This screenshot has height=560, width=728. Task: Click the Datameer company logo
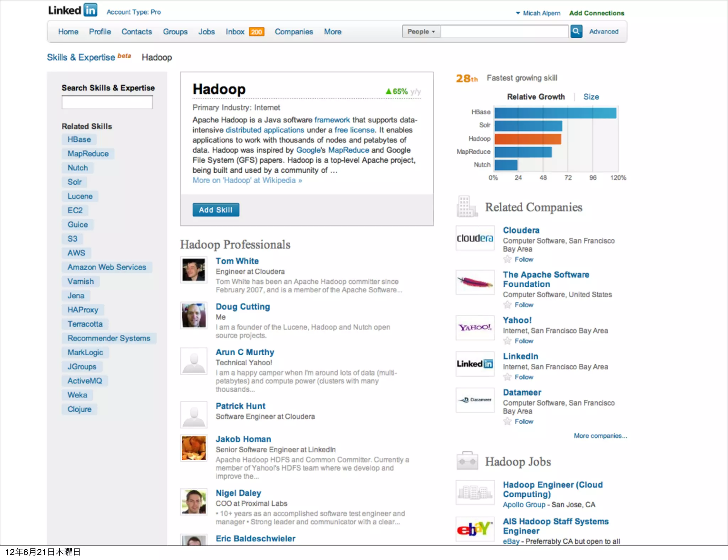475,400
